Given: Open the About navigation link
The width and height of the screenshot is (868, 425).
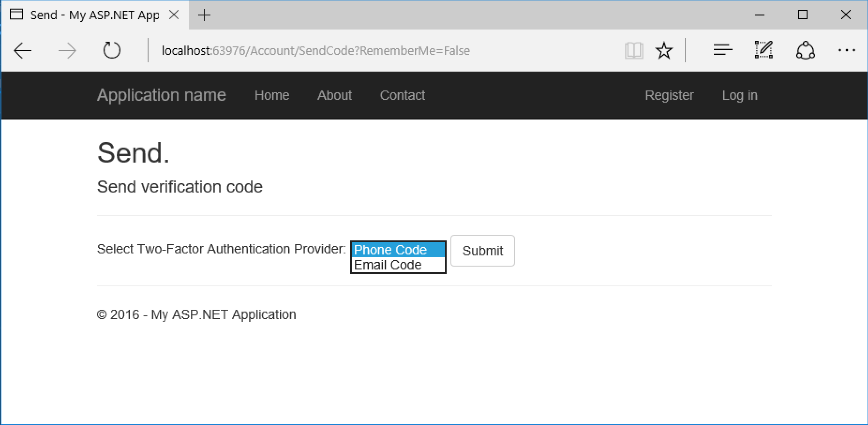Looking at the screenshot, I should click(335, 95).
